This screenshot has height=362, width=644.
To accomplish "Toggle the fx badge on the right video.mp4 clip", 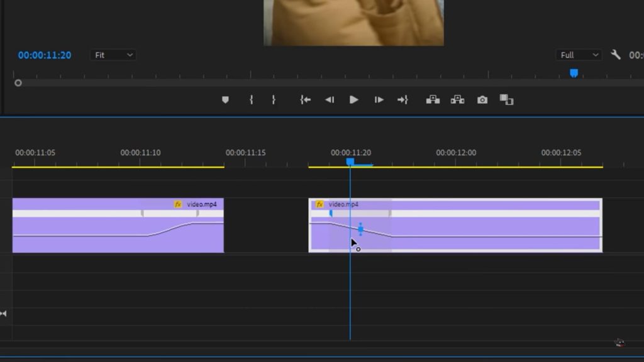I will coord(318,204).
